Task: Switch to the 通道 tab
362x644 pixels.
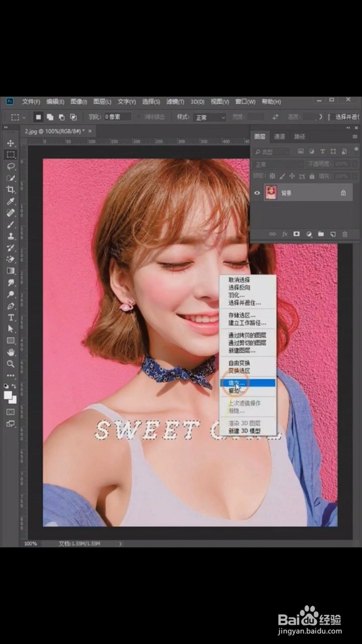Action: (x=280, y=136)
